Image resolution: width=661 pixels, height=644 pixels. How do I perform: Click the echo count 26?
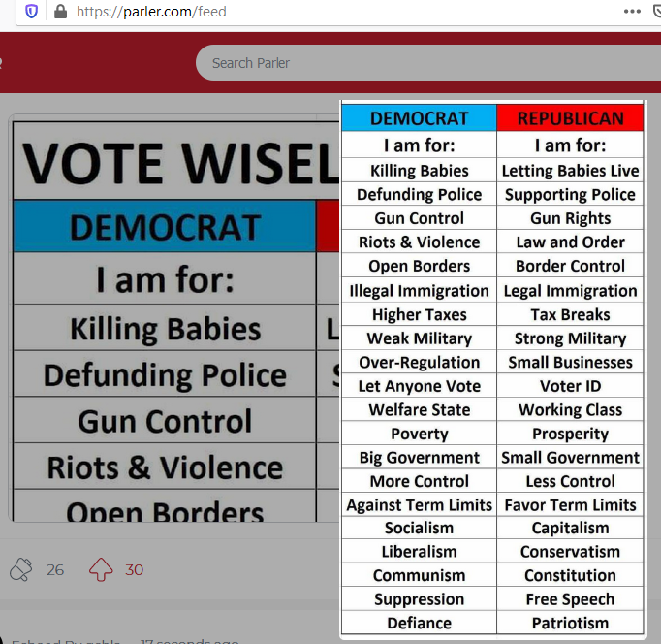coord(55,570)
